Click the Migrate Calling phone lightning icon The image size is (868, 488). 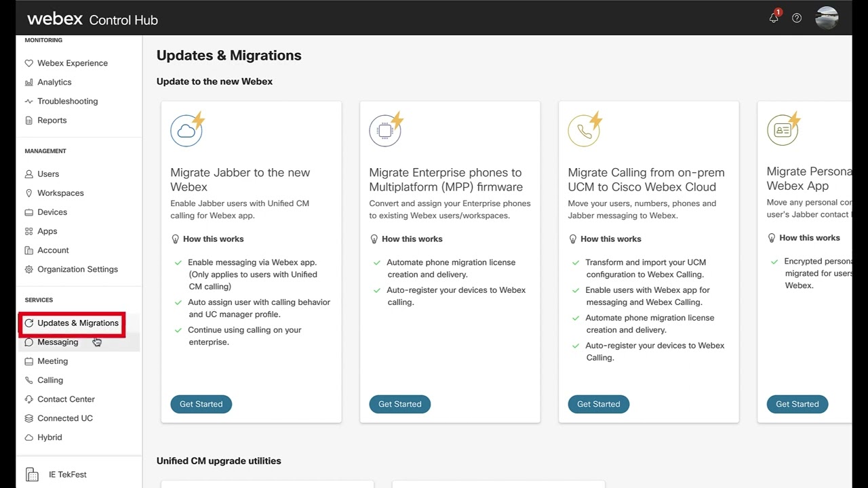[585, 129]
